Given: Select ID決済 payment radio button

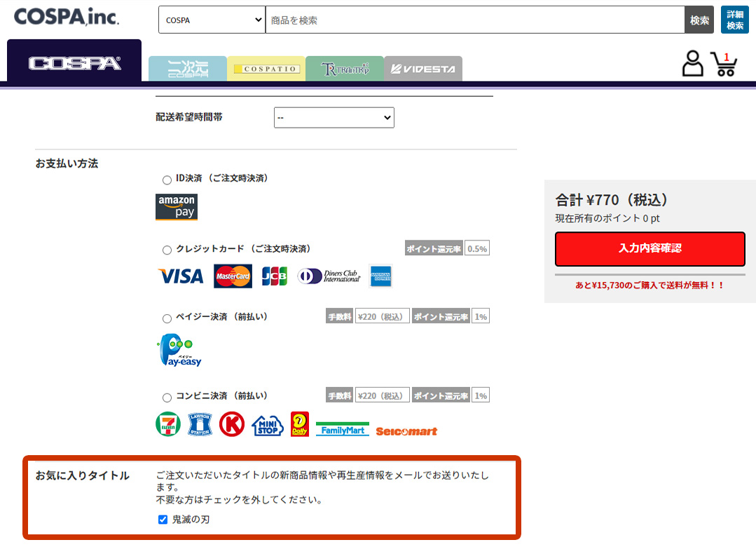Looking at the screenshot, I should pyautogui.click(x=167, y=180).
